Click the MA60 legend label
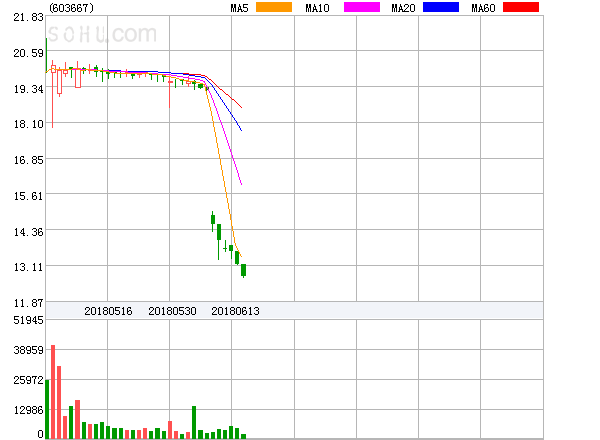The width and height of the screenshot is (600, 440). 483,8
